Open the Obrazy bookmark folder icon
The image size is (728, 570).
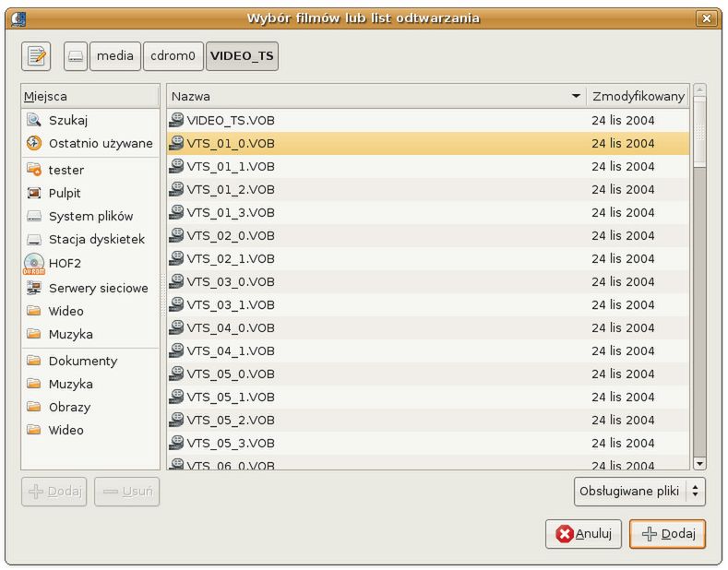click(x=34, y=407)
